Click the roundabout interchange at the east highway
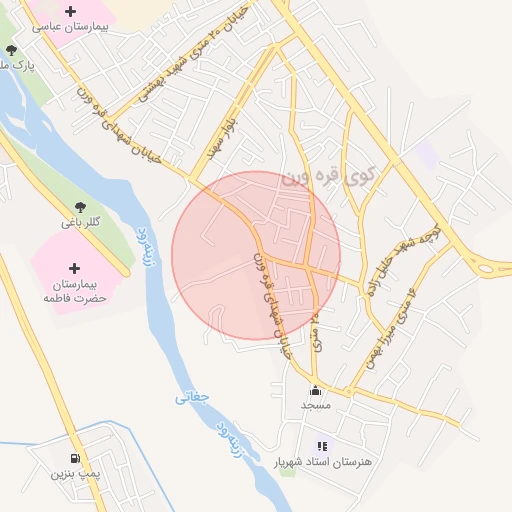This screenshot has width=512, height=512. pyautogui.click(x=485, y=268)
